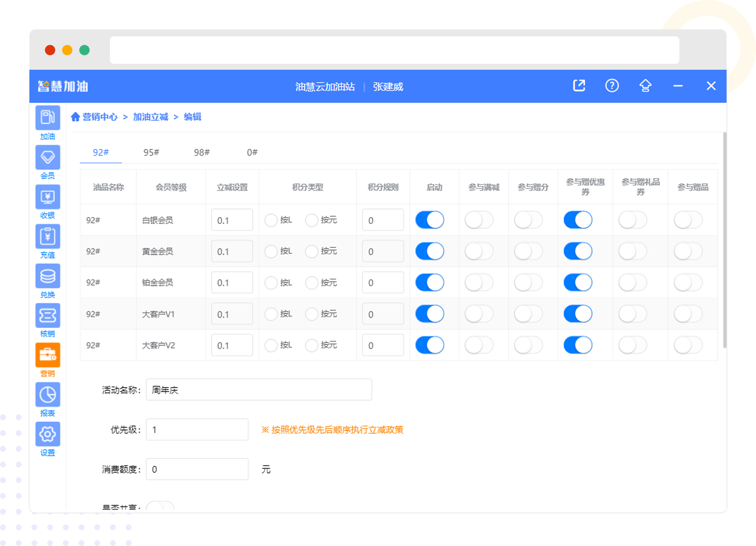
Task: Edit 积分规则 field for 大客户V1 row
Action: pos(383,314)
